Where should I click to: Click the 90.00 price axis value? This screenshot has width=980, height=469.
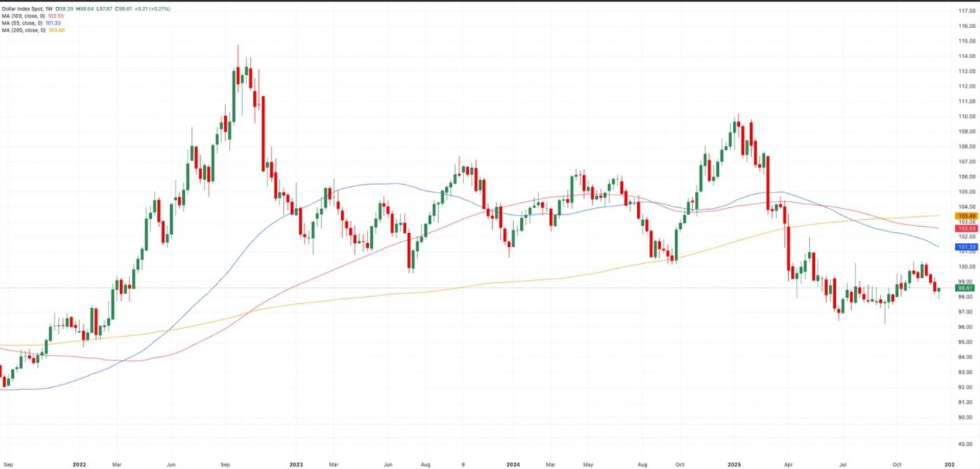967,417
